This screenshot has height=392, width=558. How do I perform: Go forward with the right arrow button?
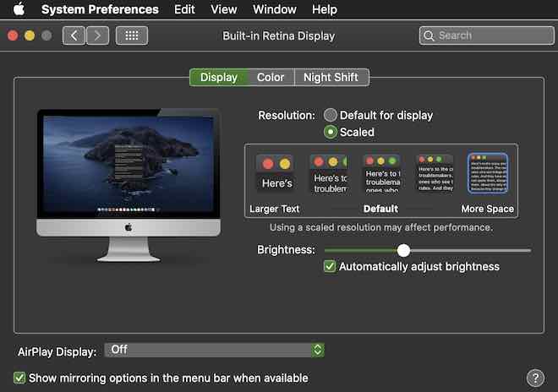pyautogui.click(x=97, y=35)
